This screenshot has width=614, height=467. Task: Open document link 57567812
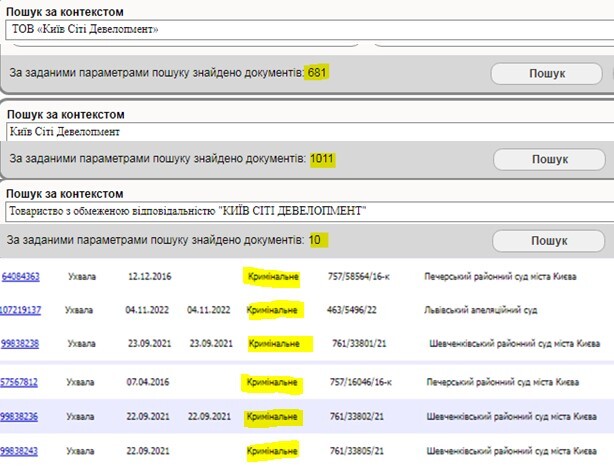tap(21, 382)
